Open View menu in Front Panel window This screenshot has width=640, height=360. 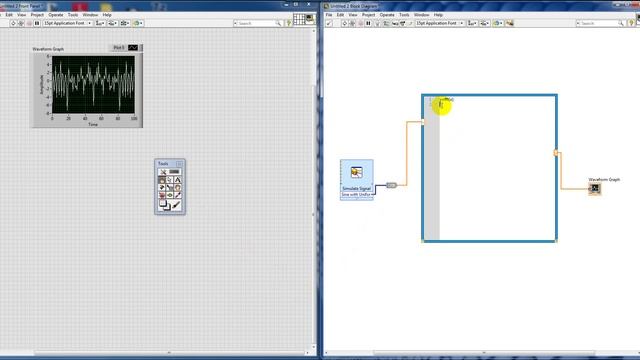22,15
